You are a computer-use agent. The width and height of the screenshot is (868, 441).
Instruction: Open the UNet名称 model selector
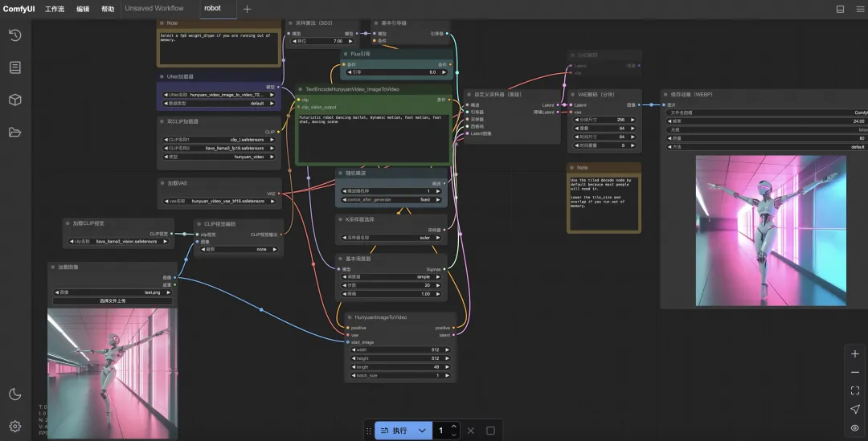(220, 95)
